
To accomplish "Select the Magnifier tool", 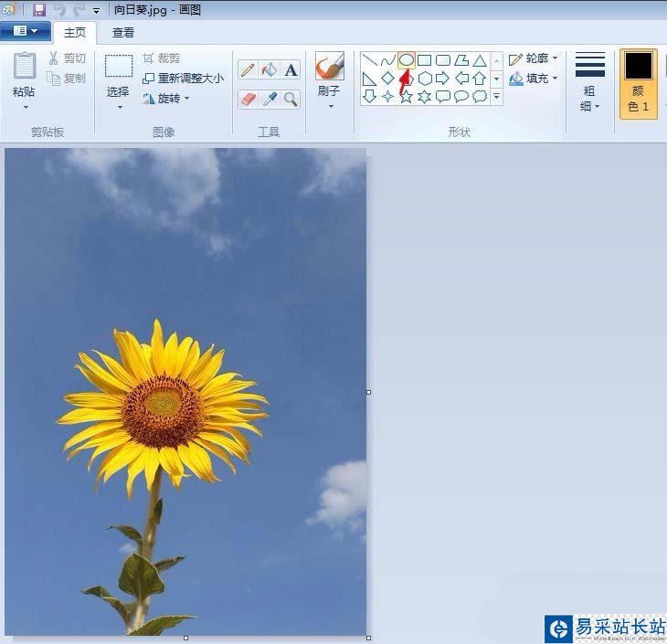I will point(291,99).
